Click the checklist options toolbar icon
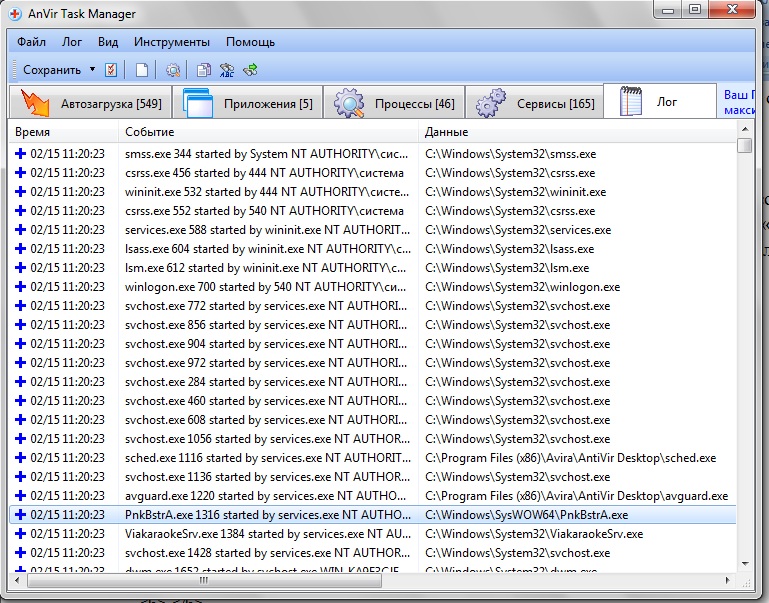The image size is (769, 603). (x=111, y=70)
